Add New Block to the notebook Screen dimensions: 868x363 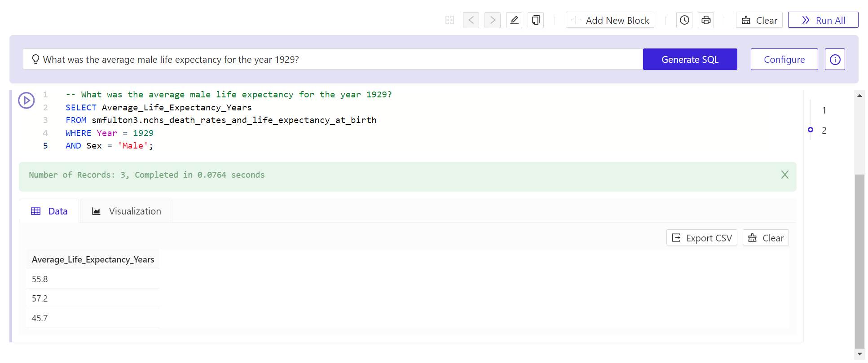[610, 20]
